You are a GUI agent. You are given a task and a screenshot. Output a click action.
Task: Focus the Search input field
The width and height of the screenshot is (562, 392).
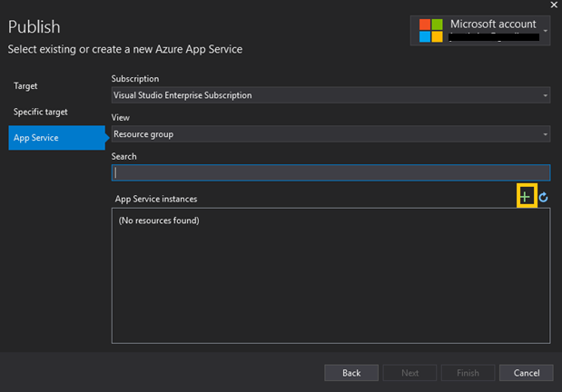(x=330, y=172)
